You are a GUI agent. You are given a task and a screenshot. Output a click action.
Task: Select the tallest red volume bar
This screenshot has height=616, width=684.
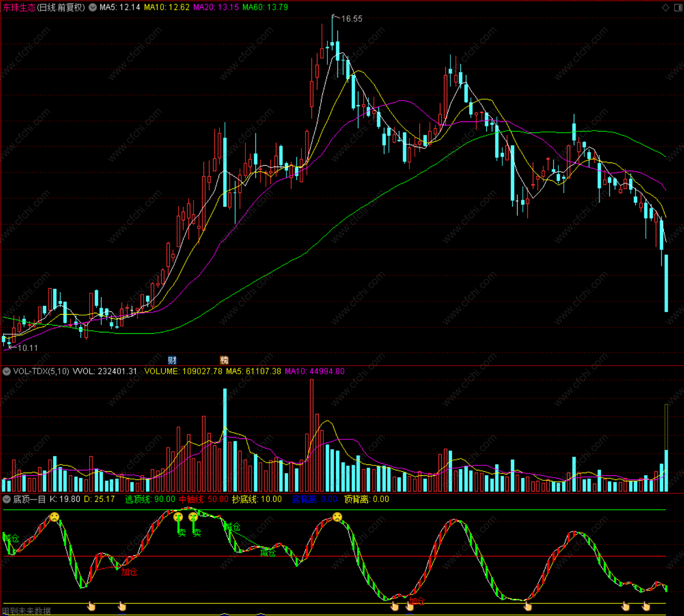pos(312,435)
